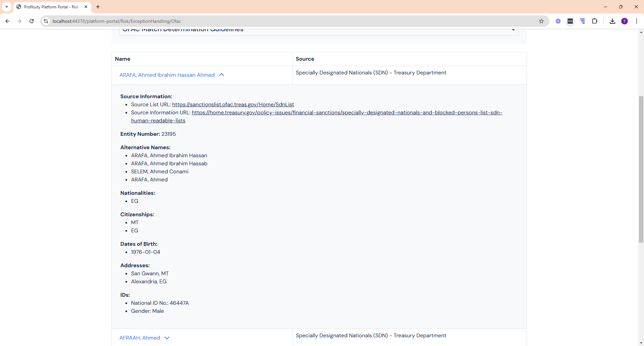
Task: Close the Profituity Platform Portal tab
Action: click(86, 7)
